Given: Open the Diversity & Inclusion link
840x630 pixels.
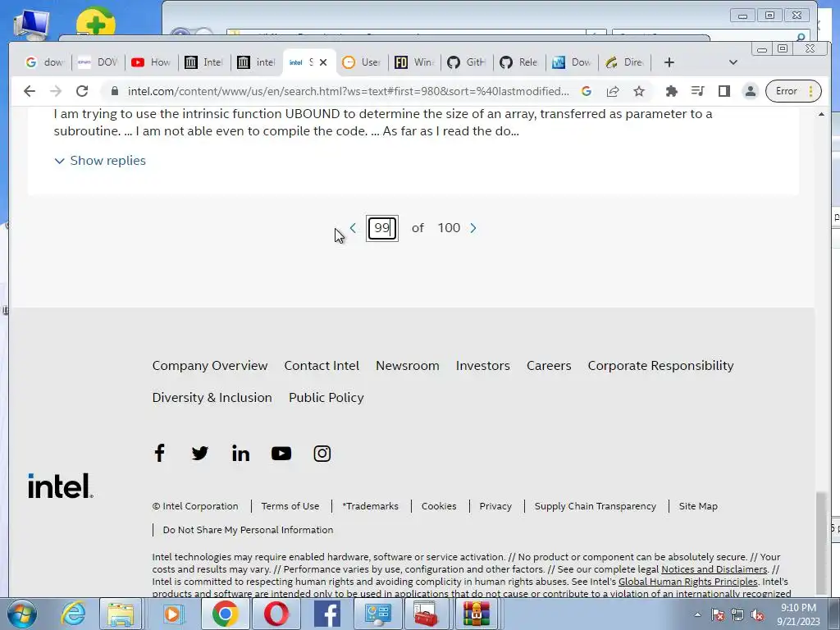Looking at the screenshot, I should (212, 398).
